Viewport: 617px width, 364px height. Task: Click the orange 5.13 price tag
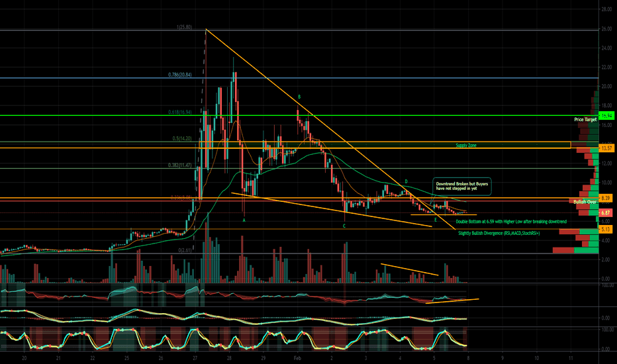pyautogui.click(x=606, y=229)
